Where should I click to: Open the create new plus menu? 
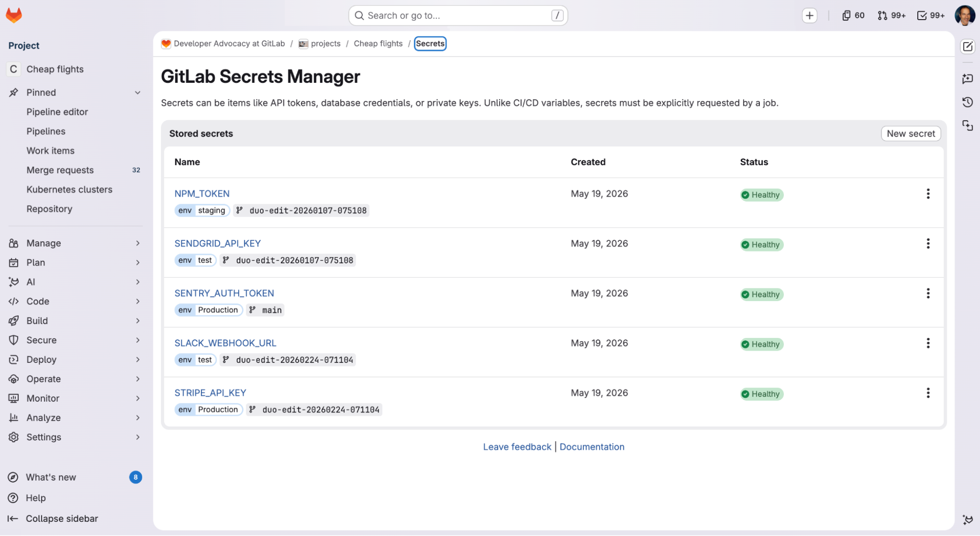[x=809, y=16]
